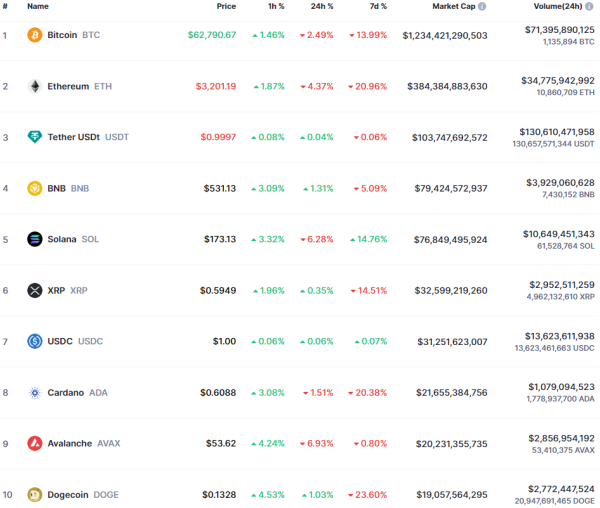
Task: Click the Avalanche red logo icon
Action: [34, 443]
